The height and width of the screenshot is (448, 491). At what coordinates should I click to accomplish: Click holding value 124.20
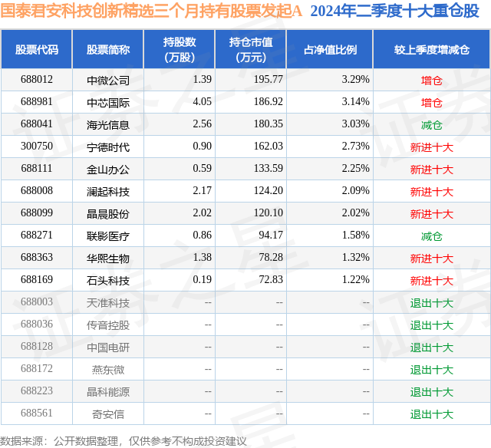pyautogui.click(x=268, y=191)
